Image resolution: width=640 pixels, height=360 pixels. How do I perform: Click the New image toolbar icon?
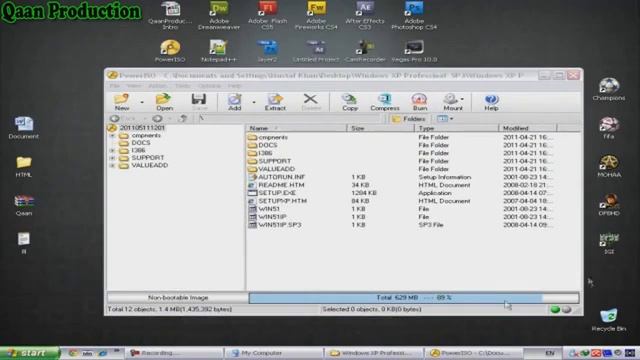coord(122,102)
